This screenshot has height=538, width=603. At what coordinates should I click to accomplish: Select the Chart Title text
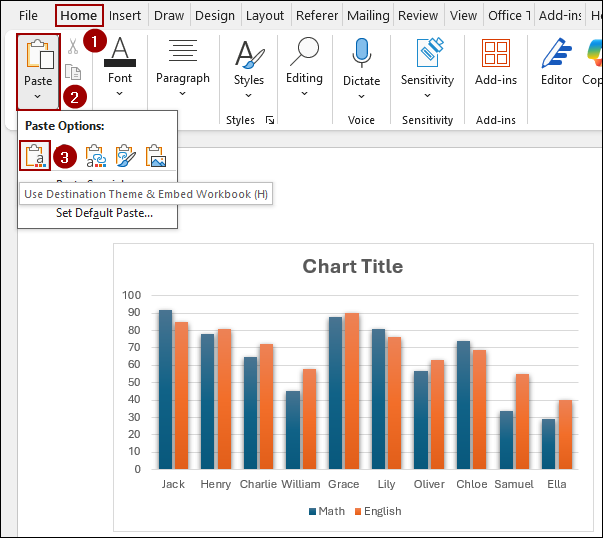coord(353,266)
